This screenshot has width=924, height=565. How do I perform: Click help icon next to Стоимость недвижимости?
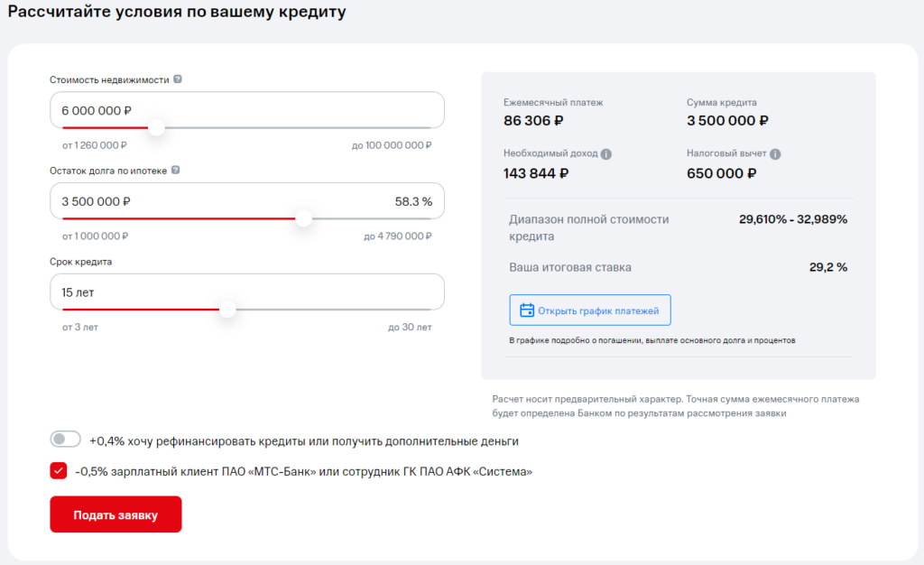(x=178, y=79)
